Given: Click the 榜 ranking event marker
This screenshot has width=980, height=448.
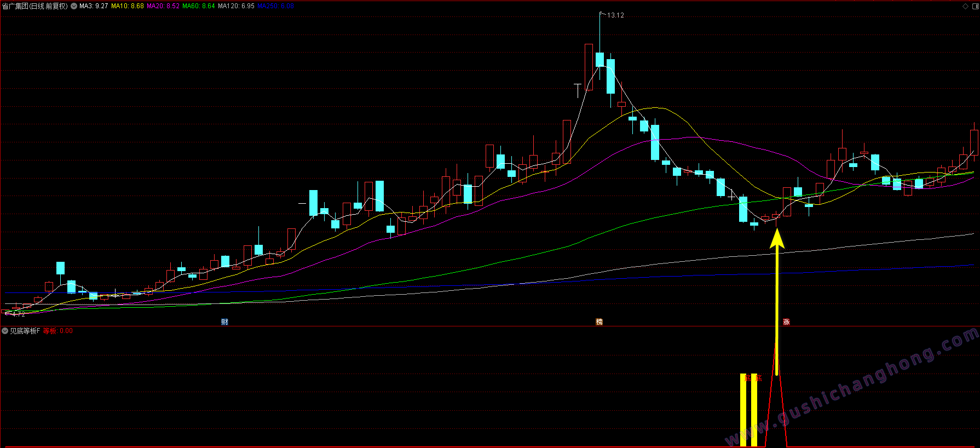Looking at the screenshot, I should (x=599, y=322).
